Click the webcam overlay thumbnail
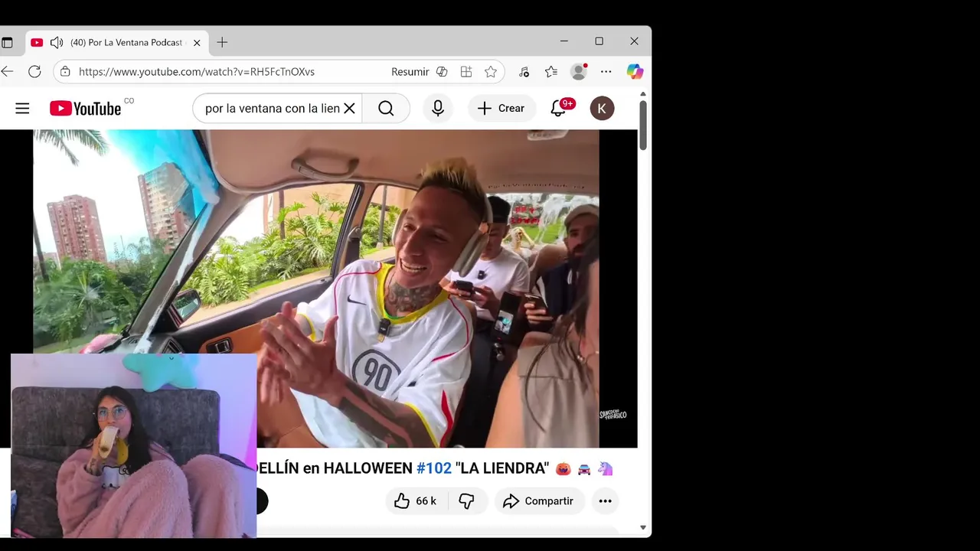The width and height of the screenshot is (980, 551). [x=134, y=445]
